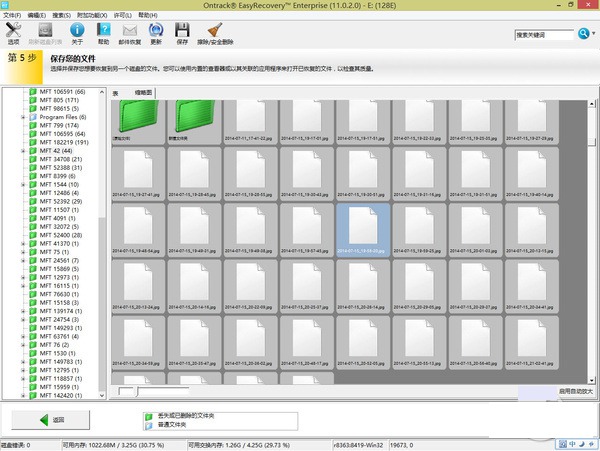Click the green folder icon of MFT 11507
This screenshot has width=600, height=451.
33,210
